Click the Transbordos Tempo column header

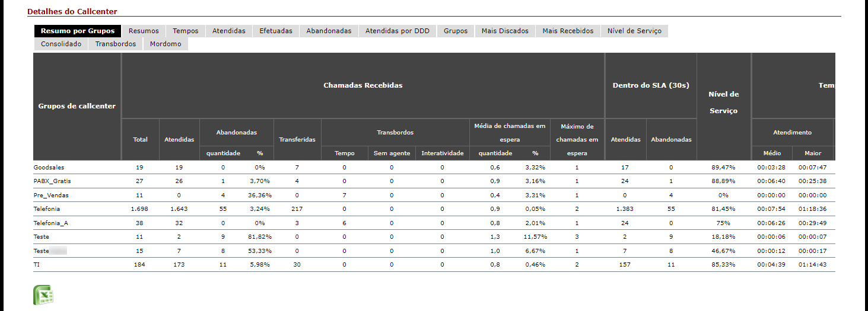pos(345,153)
